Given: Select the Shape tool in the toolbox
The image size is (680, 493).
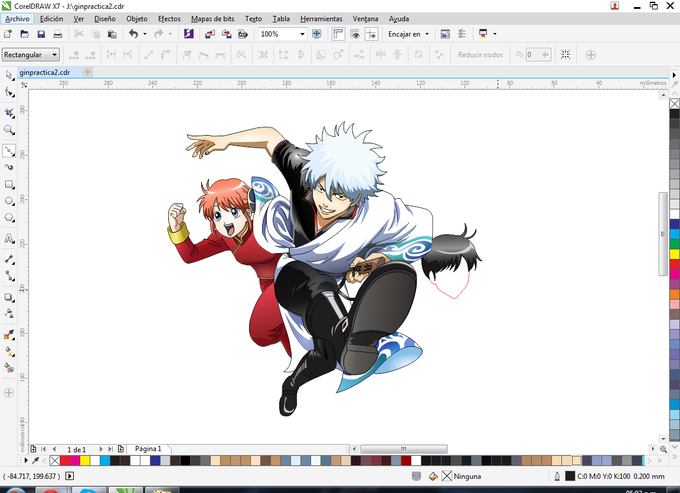Looking at the screenshot, I should pyautogui.click(x=9, y=92).
